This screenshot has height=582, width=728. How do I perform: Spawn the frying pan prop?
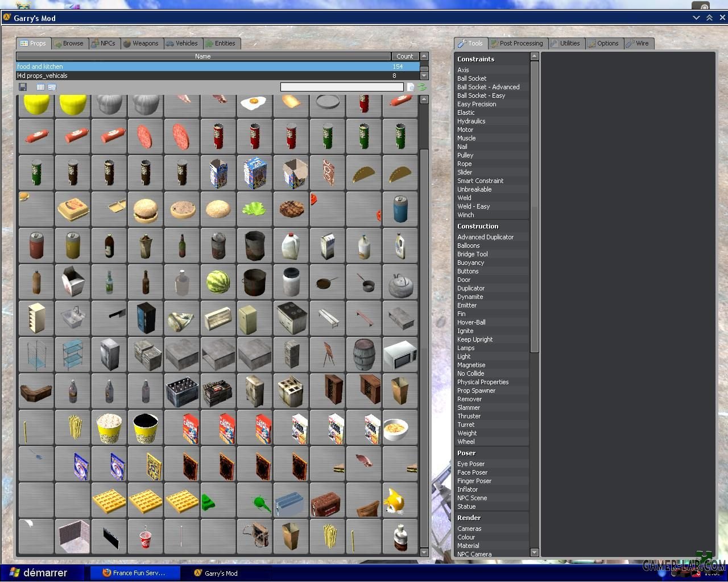327,282
